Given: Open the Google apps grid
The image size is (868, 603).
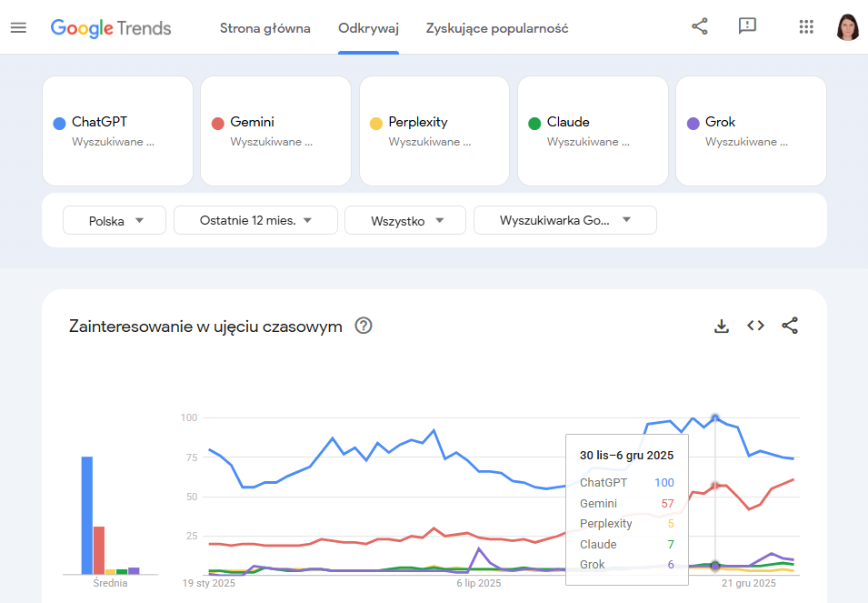Looking at the screenshot, I should coord(806,26).
